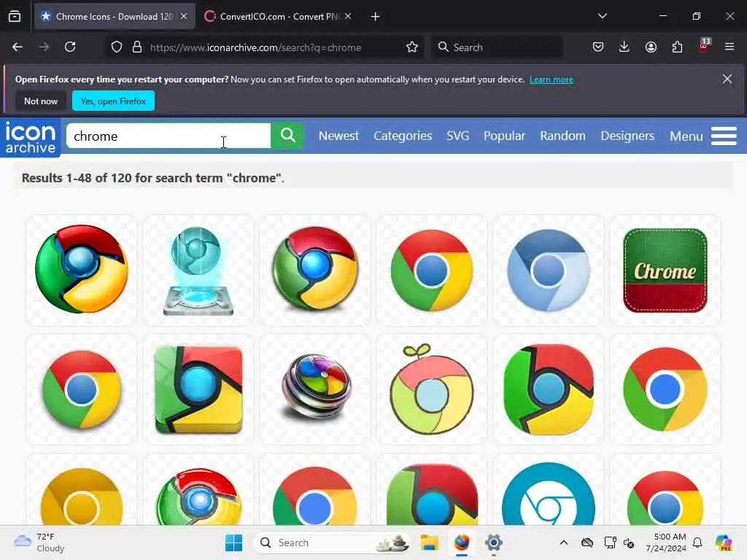Click the Firefox back arrow
The height and width of the screenshot is (560, 747).
[18, 47]
